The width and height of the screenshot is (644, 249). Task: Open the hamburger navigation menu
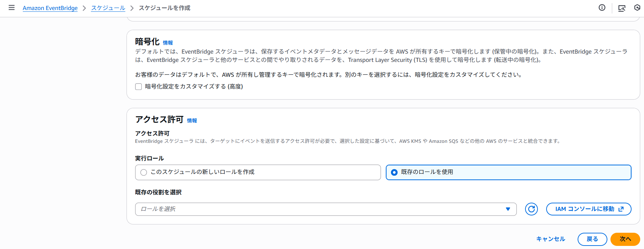coord(11,8)
